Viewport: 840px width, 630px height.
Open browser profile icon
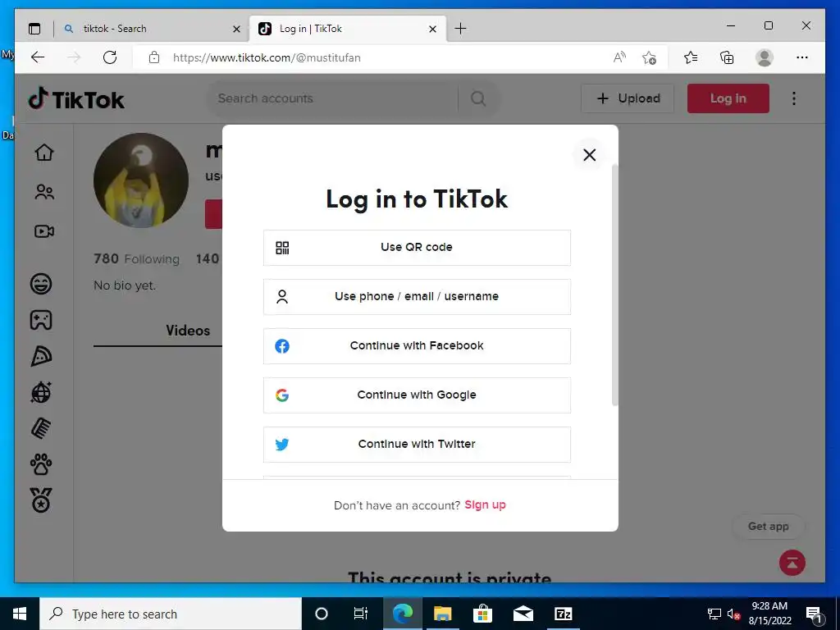(765, 58)
